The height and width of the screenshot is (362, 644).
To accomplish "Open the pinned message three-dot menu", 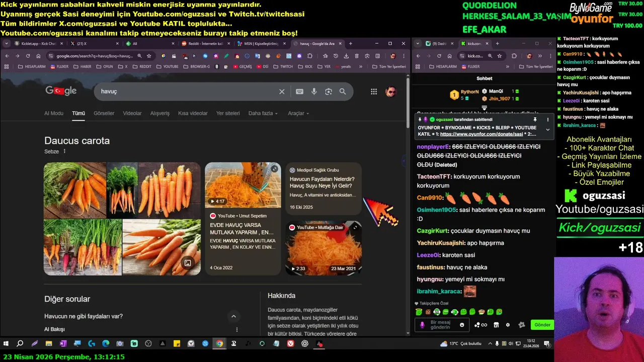I will click(x=548, y=120).
